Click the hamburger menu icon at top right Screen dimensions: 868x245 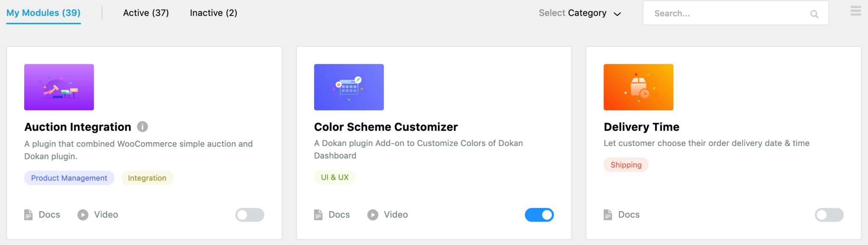coord(855,11)
